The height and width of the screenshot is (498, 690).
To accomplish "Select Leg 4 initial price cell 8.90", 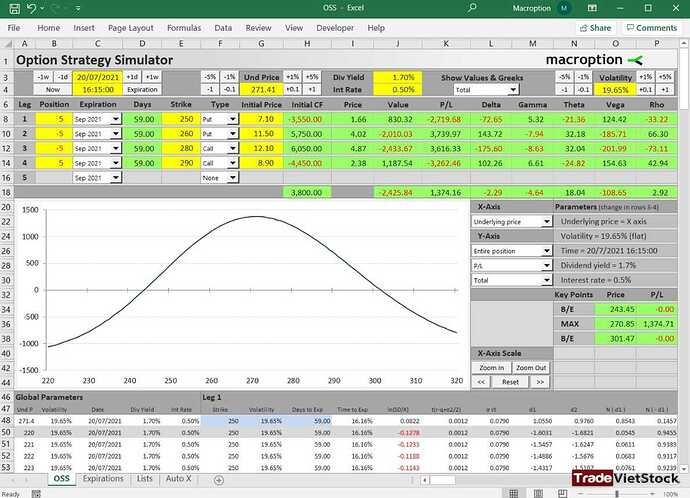I will 261,163.
